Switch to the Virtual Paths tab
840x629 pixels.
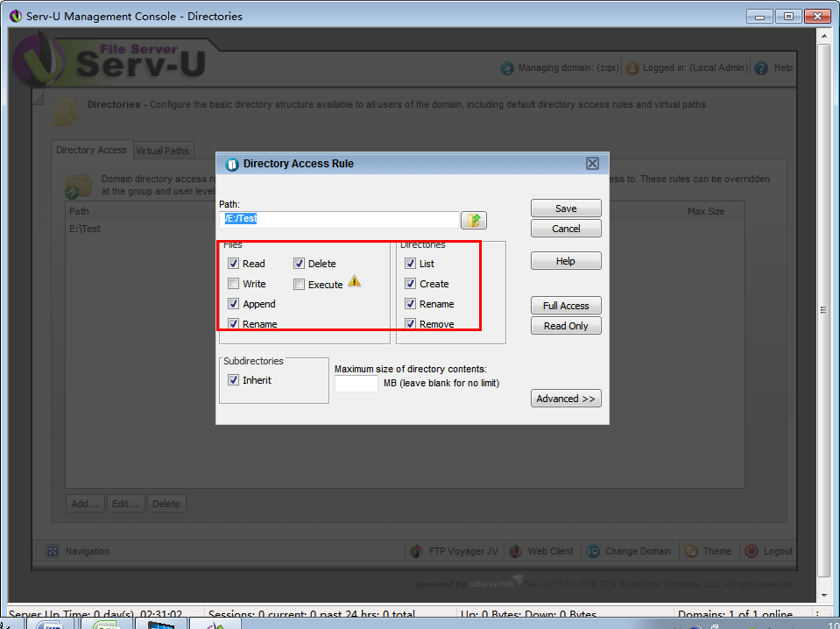click(162, 151)
